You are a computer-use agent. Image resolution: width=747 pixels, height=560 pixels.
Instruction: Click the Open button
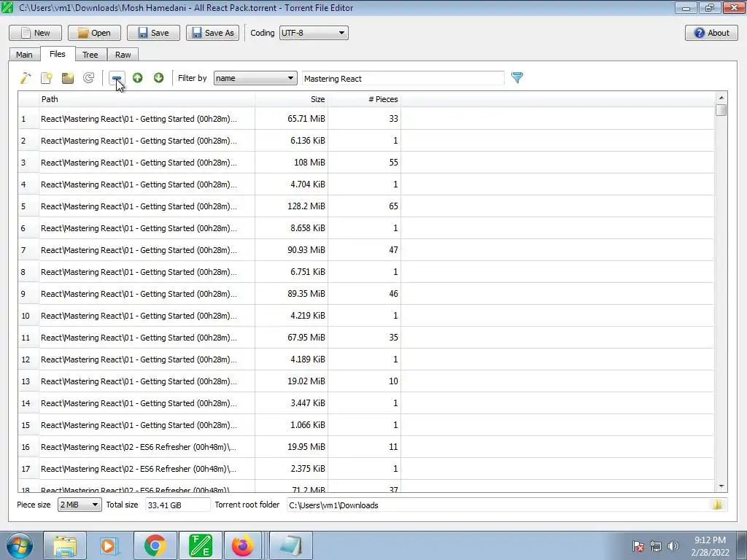[94, 33]
